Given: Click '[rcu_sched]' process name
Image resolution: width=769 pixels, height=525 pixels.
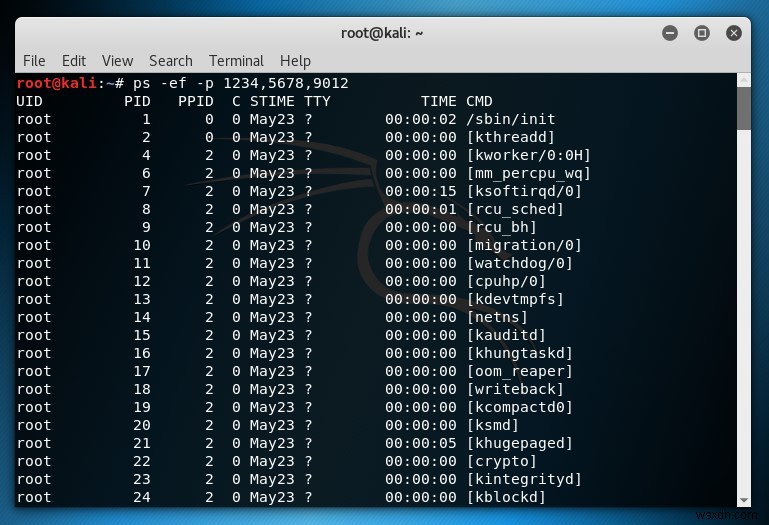Looking at the screenshot, I should [515, 209].
